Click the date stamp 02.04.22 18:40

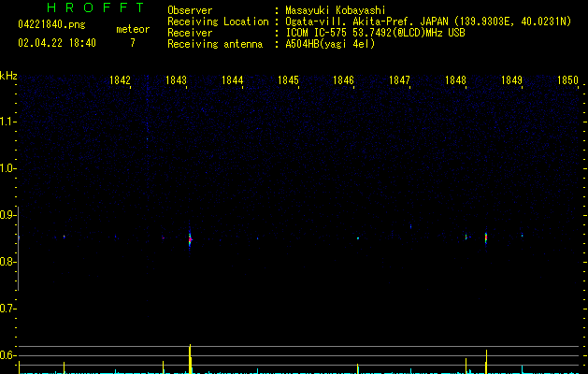click(57, 43)
